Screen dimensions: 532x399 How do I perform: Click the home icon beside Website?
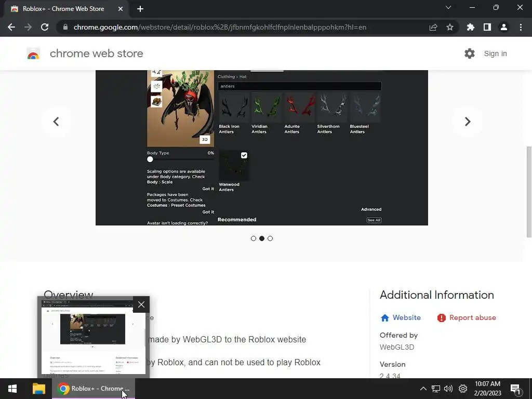point(385,318)
